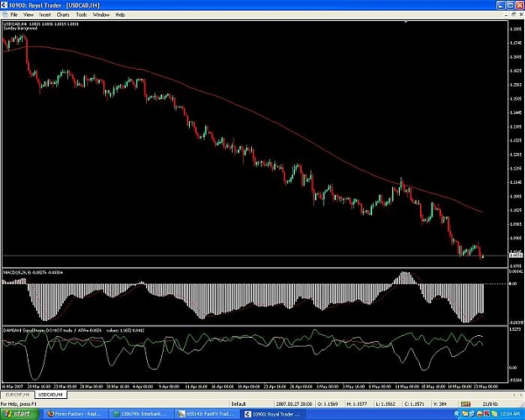525x420 pixels.
Task: Open the Tools menu
Action: [x=81, y=15]
